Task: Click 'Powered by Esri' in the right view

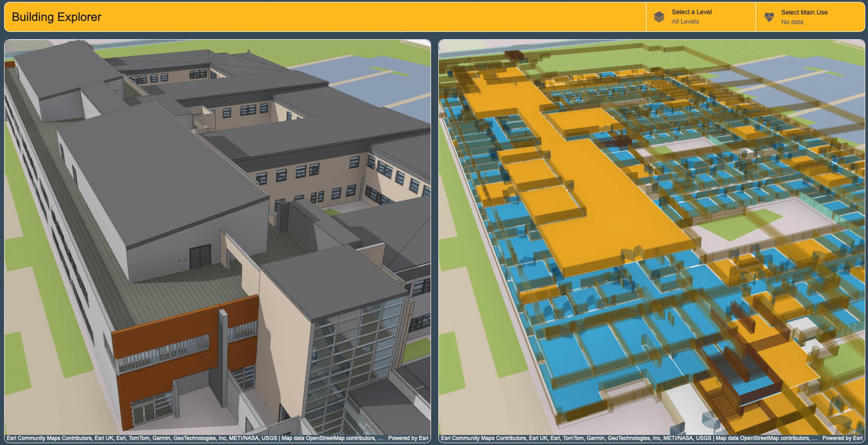Action: (842, 438)
